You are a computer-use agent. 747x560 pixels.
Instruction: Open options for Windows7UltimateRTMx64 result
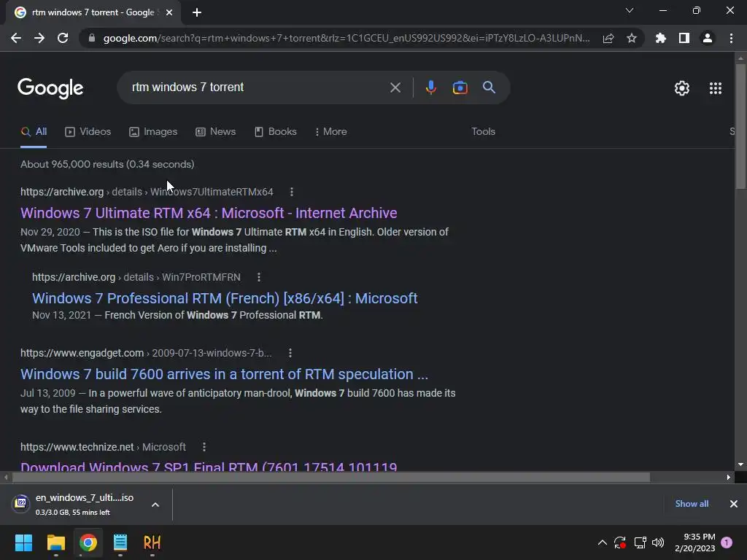tap(292, 192)
